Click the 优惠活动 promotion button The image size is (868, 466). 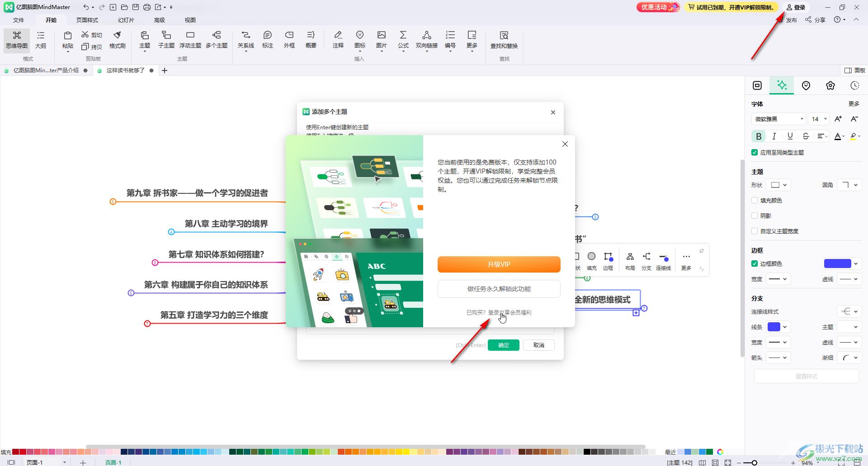pyautogui.click(x=658, y=7)
